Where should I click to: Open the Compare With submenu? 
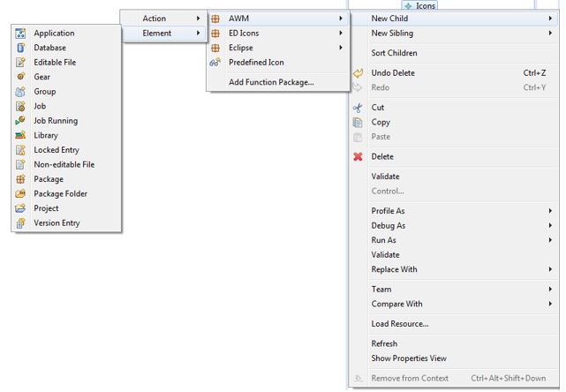(550, 304)
